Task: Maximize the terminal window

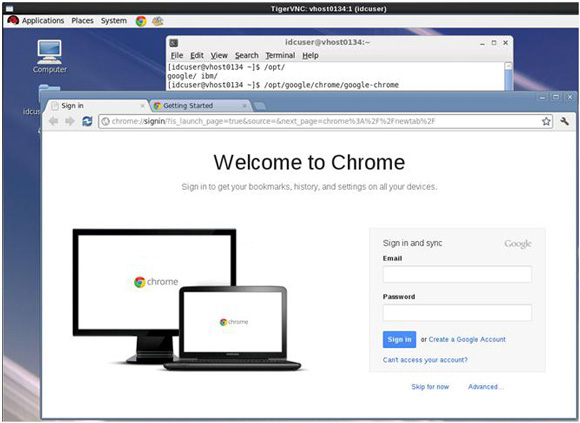Action: (494, 43)
